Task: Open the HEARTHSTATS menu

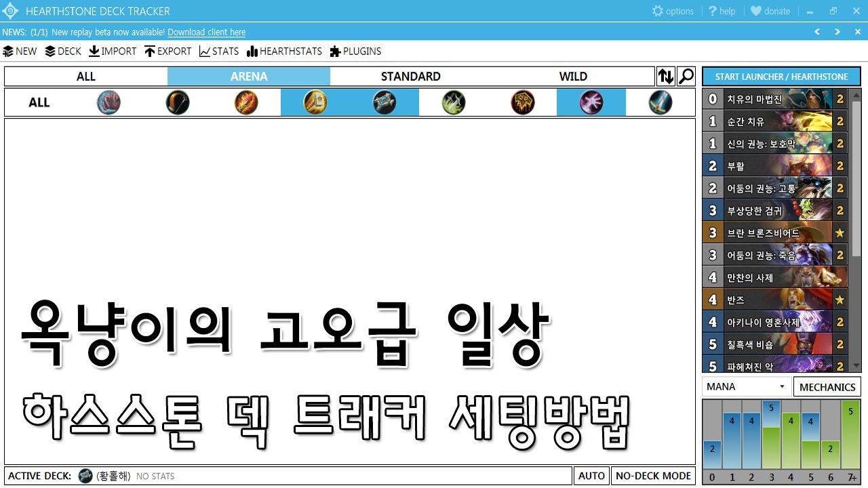Action: coord(284,52)
